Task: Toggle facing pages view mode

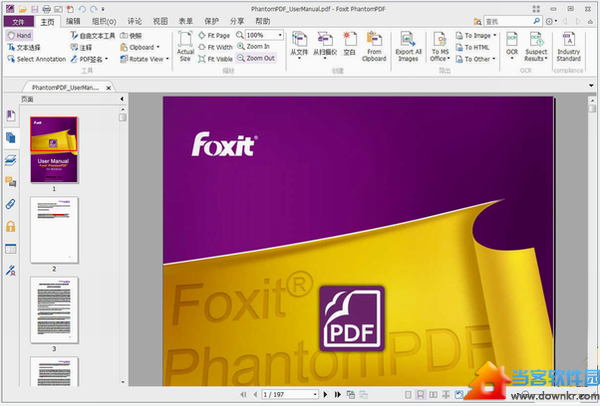Action: (433, 395)
